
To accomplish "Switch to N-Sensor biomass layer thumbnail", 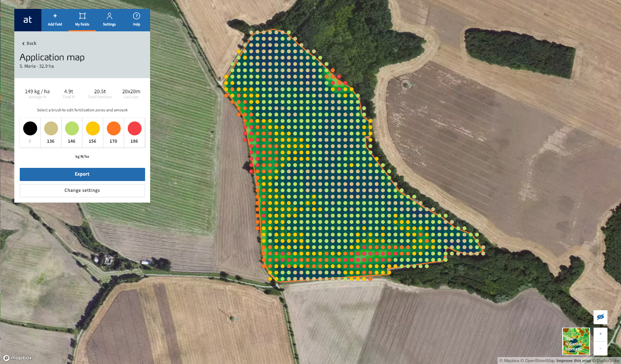I will [x=576, y=342].
